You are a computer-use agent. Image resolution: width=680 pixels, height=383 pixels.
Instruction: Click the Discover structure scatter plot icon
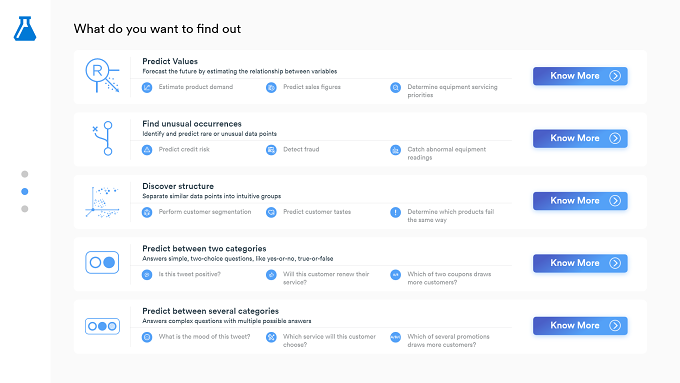(102, 202)
